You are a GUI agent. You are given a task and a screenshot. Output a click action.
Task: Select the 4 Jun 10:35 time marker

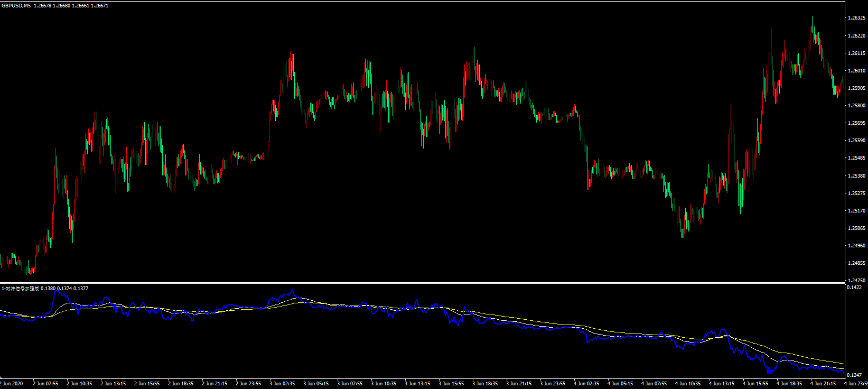(688, 384)
